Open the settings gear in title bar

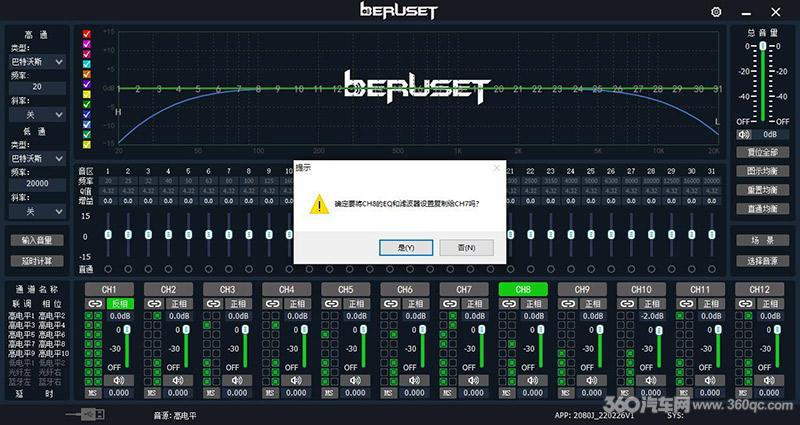pyautogui.click(x=716, y=12)
